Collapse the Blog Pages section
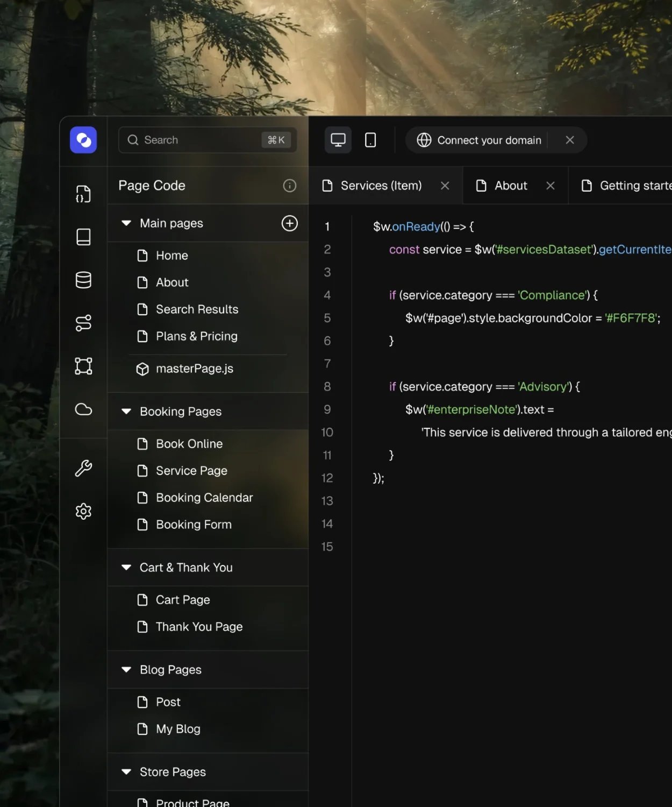The height and width of the screenshot is (807, 672). (x=126, y=669)
